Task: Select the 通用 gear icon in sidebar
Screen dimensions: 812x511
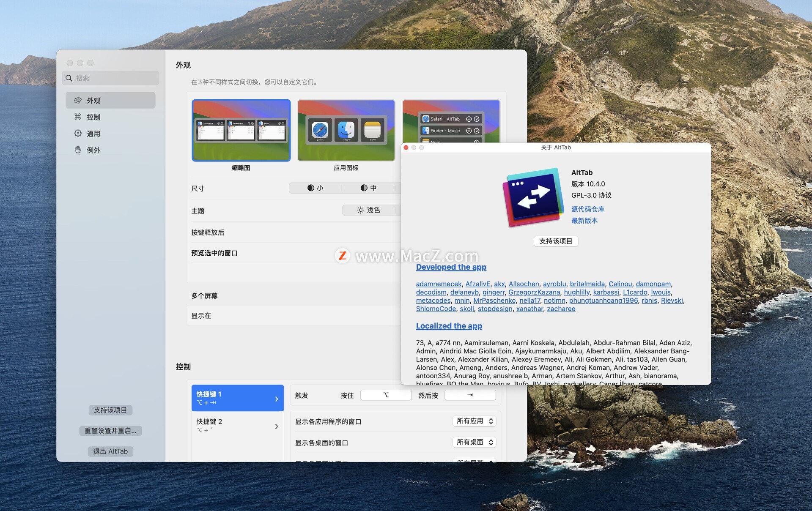Action: coord(78,134)
